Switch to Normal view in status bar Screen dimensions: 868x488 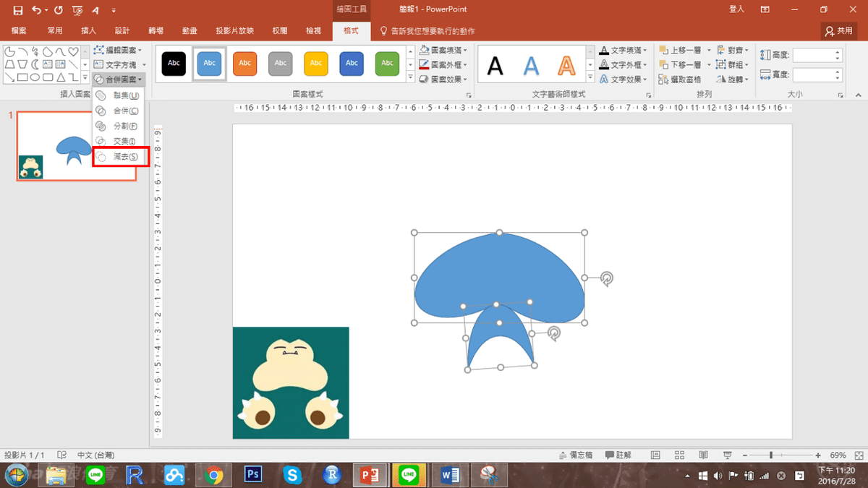pos(655,455)
